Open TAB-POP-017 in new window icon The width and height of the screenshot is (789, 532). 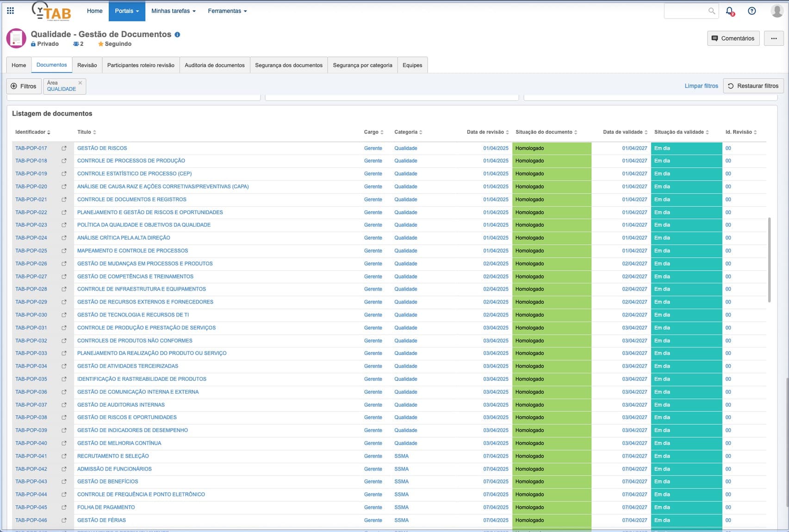(x=64, y=148)
